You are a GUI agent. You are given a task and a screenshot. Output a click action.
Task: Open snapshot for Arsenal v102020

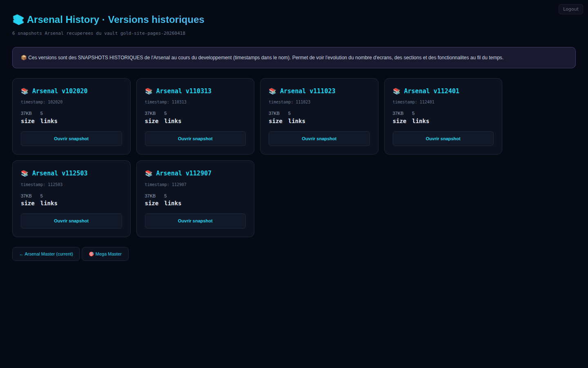click(x=71, y=139)
